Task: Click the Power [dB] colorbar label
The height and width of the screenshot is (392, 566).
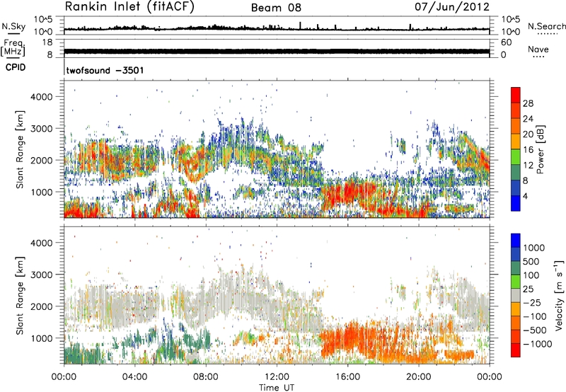Action: (x=540, y=149)
